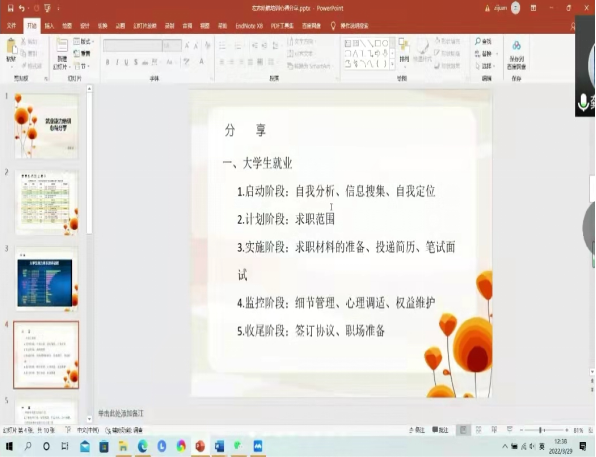This screenshot has height=457, width=596.
Task: Click the notes pane placeholder text
Action: pyautogui.click(x=121, y=413)
